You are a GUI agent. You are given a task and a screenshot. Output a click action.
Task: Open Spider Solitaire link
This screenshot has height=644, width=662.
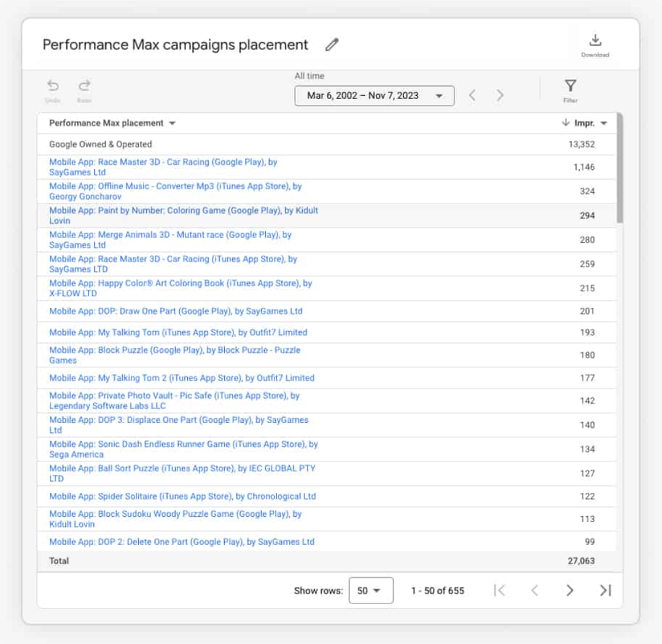click(x=182, y=496)
